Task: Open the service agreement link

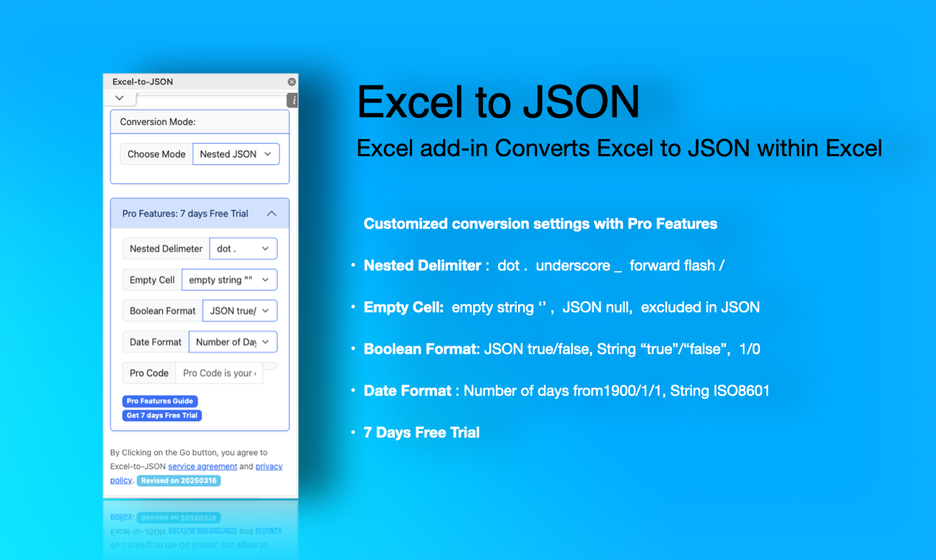Action: (x=203, y=466)
